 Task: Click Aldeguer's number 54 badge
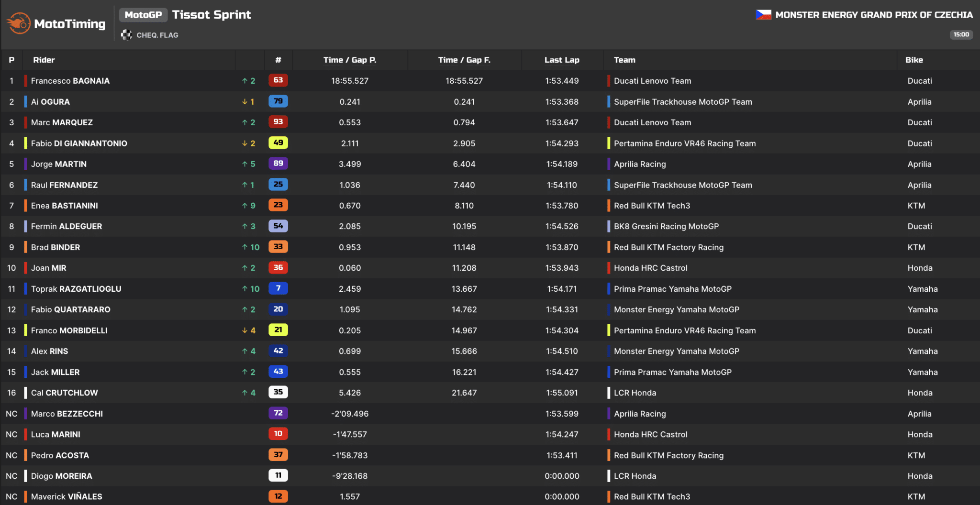pos(278,226)
